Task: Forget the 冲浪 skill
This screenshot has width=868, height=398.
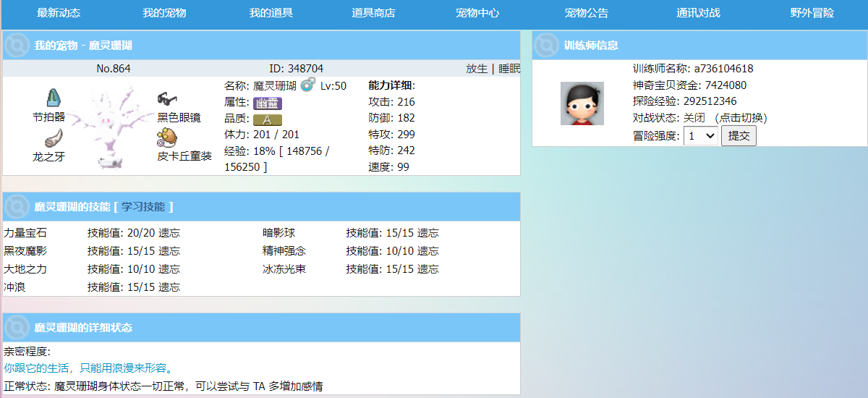Action: [169, 287]
